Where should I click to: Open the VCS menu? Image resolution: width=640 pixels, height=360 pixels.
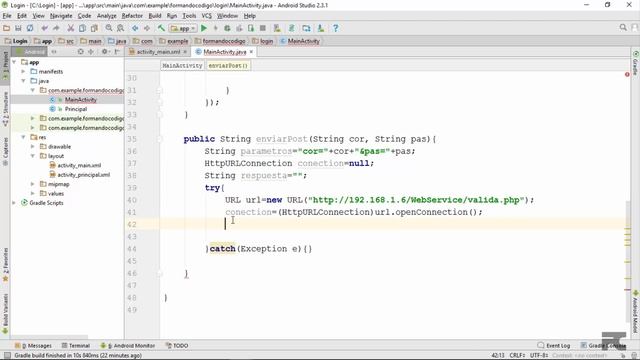tap(207, 16)
